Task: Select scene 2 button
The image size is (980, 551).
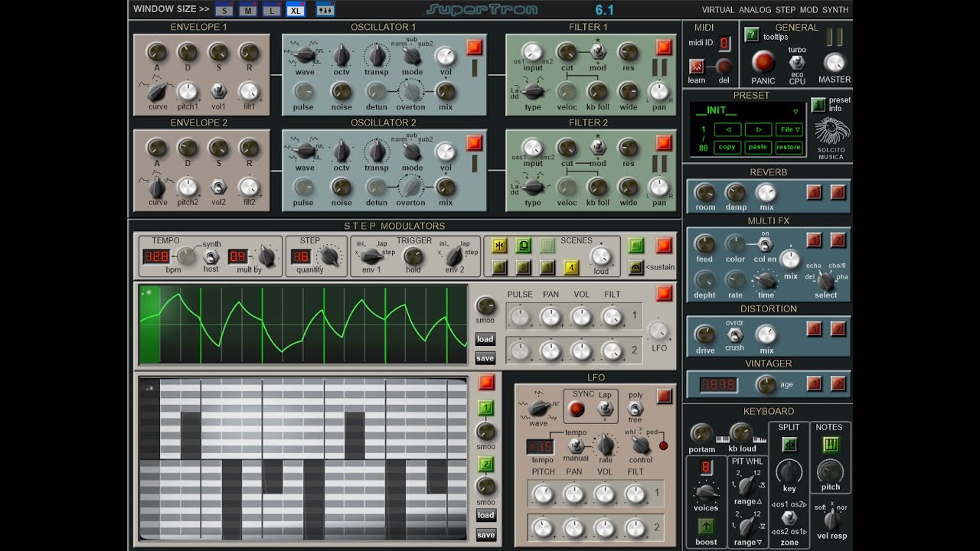Action: (x=524, y=267)
